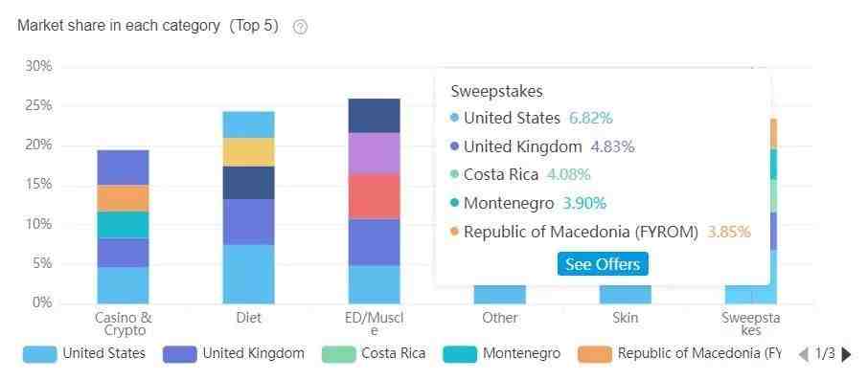The height and width of the screenshot is (380, 868).
Task: Click the purple segment in ED/Muscle bar
Action: click(375, 153)
